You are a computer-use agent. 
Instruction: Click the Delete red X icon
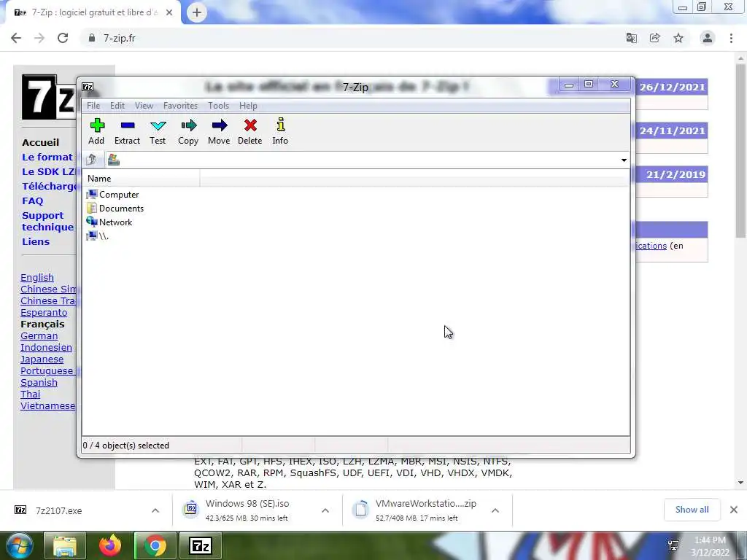[250, 125]
